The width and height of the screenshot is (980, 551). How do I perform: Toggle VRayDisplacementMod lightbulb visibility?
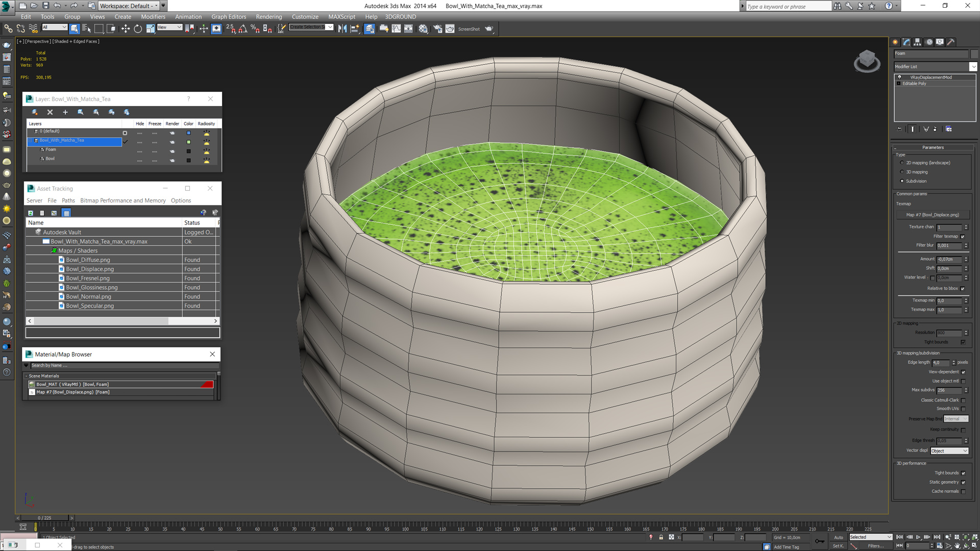click(x=899, y=78)
